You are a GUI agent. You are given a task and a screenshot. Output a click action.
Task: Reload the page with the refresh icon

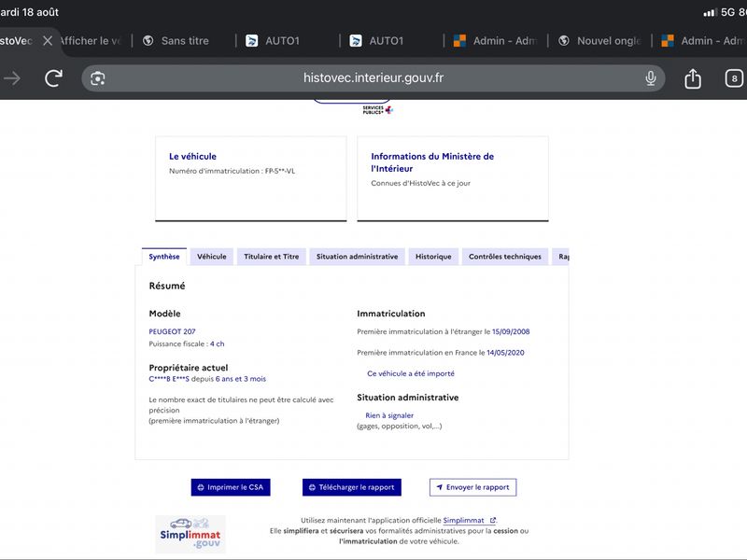pyautogui.click(x=53, y=78)
